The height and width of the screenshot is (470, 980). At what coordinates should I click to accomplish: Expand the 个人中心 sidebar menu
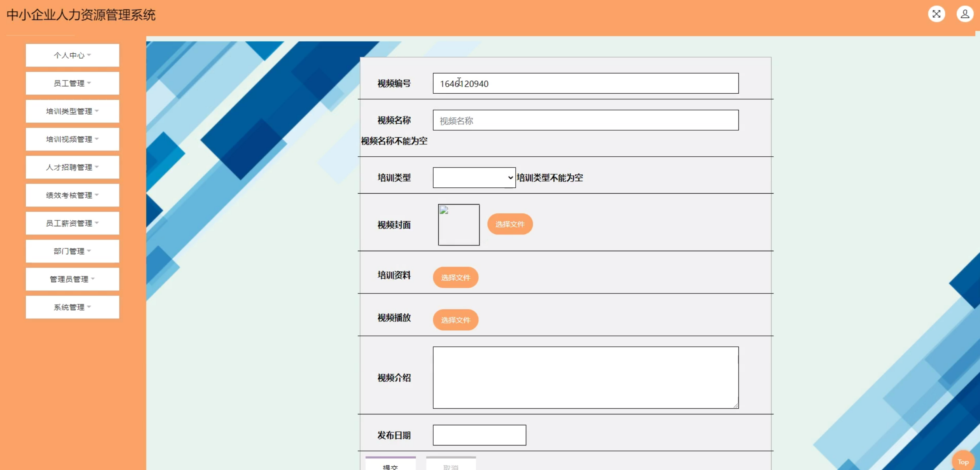(72, 55)
